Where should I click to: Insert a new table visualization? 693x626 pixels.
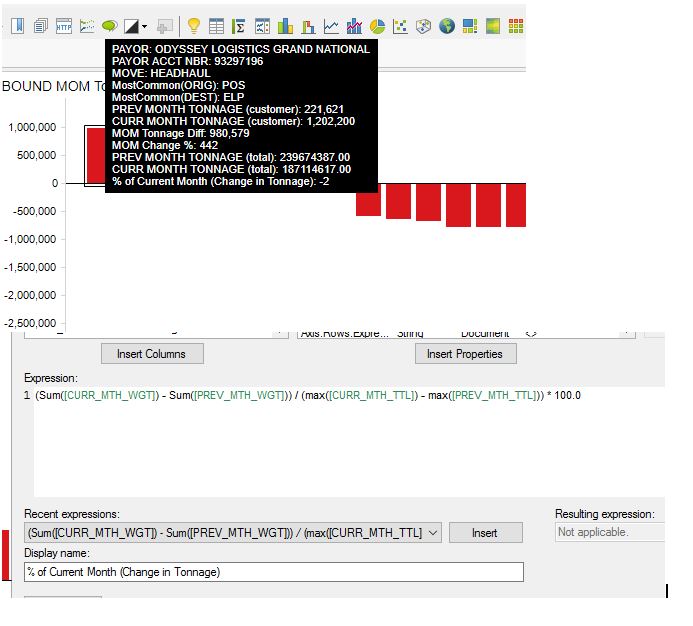click(216, 26)
